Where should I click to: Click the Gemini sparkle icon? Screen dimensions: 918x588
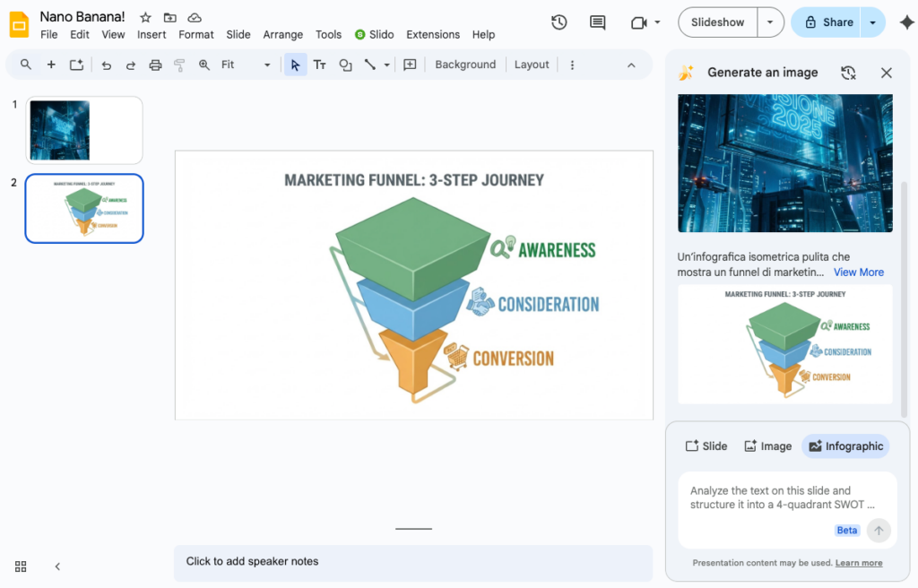coord(906,23)
